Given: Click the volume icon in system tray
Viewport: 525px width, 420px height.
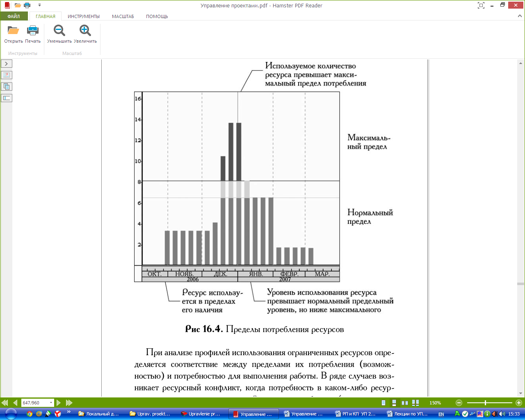Looking at the screenshot, I should [x=502, y=414].
